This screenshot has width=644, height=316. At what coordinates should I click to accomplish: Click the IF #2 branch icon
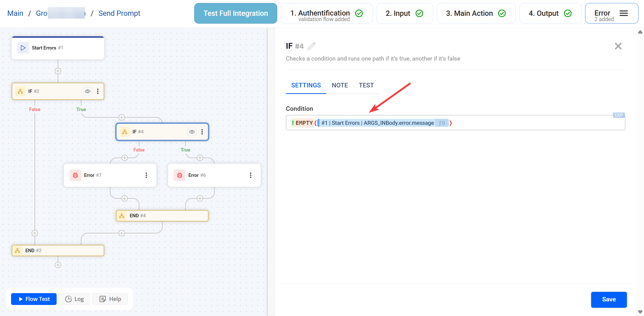(20, 91)
